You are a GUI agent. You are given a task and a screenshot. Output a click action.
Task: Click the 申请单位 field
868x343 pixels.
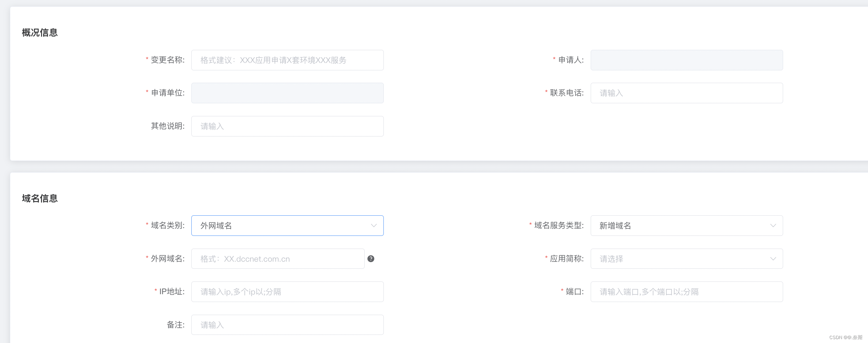[x=287, y=93]
